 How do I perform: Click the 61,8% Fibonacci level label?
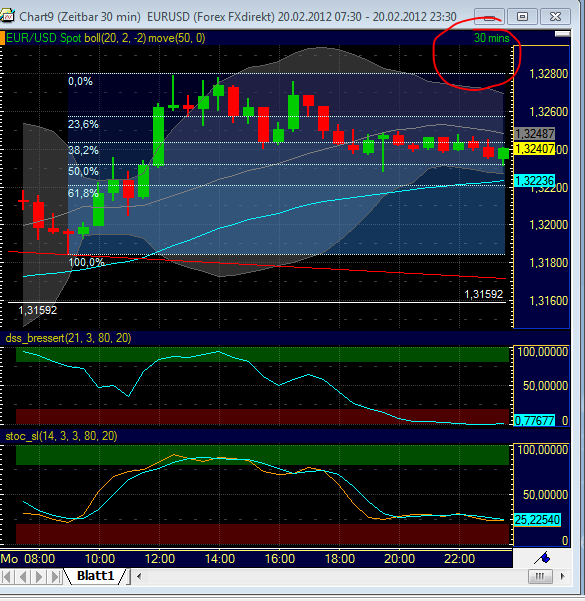[x=83, y=193]
